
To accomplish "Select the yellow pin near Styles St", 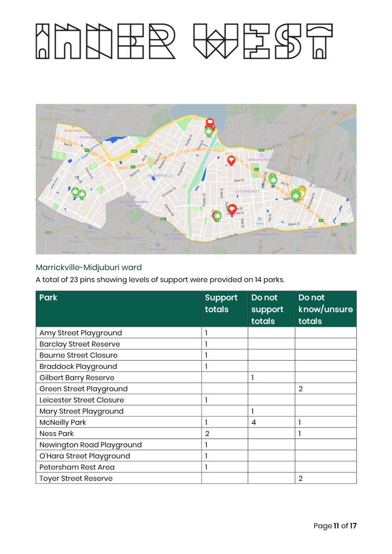I will click(x=302, y=191).
